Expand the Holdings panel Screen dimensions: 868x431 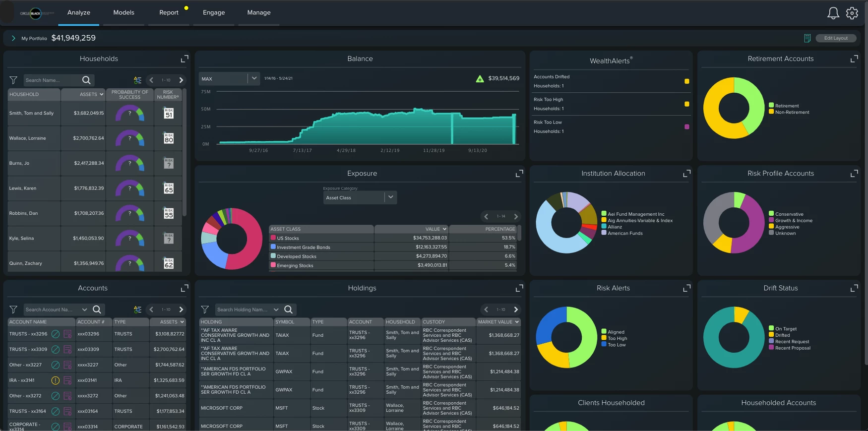click(x=519, y=288)
